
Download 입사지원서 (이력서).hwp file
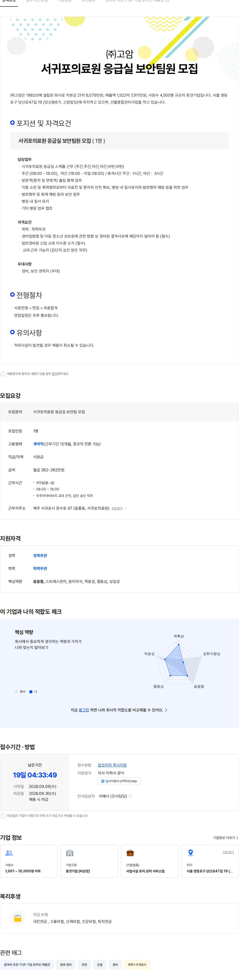pyautogui.click(x=119, y=781)
